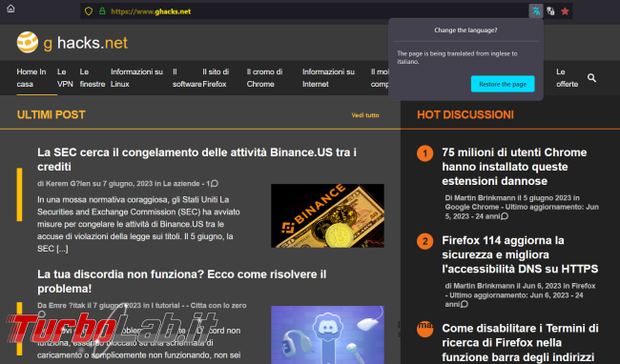620x364 pixels.
Task: Open the Come disabilitare i Termini di ricerca headline
Action: 520,343
